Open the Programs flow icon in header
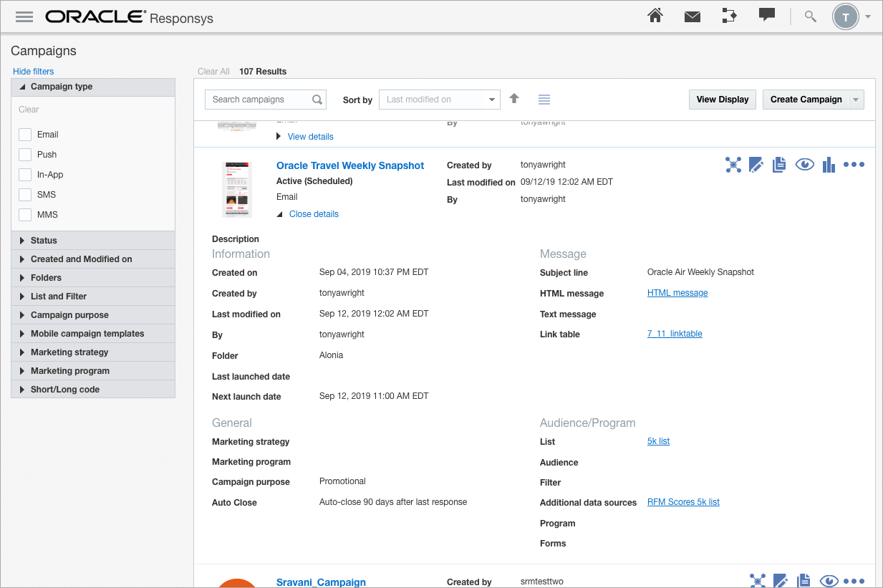 pos(729,16)
